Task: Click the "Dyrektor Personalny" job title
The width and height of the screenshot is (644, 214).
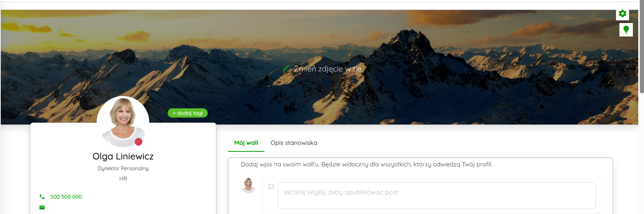Action: [123, 168]
